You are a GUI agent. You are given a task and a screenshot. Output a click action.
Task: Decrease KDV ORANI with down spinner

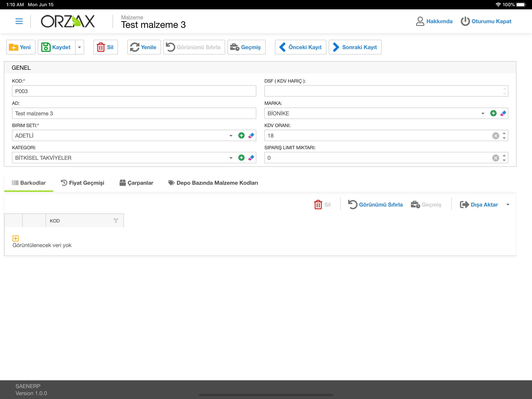504,138
